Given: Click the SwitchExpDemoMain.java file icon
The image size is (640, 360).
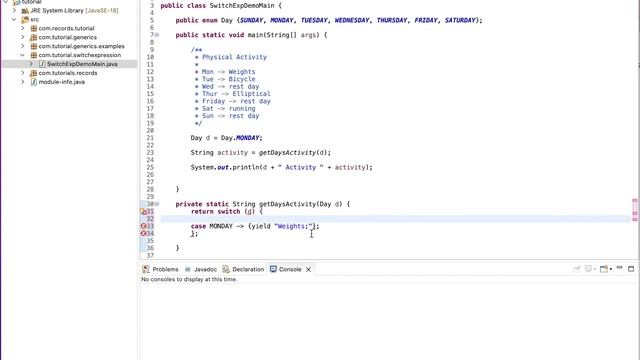Looking at the screenshot, I should (x=42, y=64).
